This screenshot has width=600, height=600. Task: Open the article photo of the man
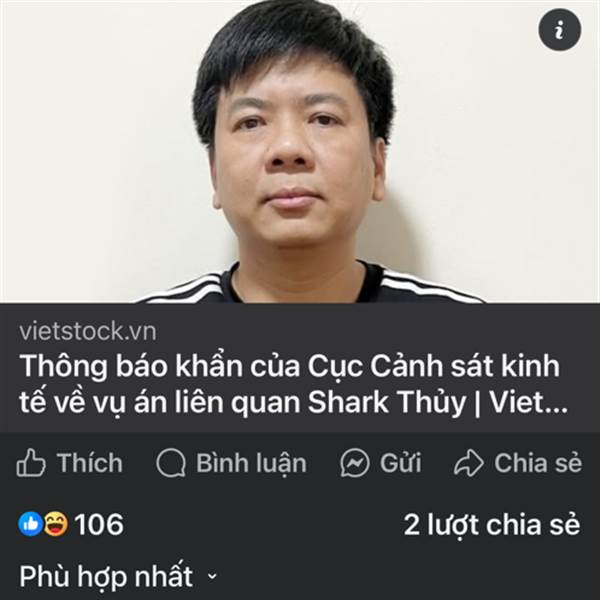[x=300, y=152]
